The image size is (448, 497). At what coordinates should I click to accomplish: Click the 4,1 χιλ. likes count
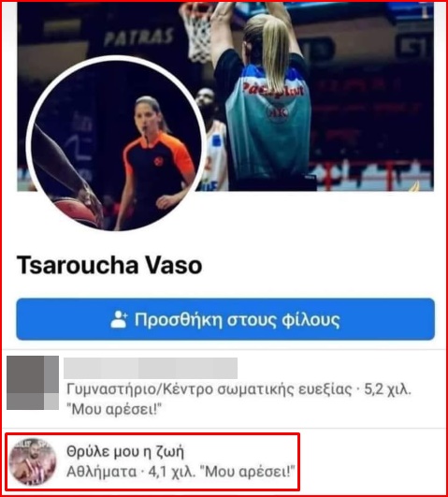pos(171,472)
